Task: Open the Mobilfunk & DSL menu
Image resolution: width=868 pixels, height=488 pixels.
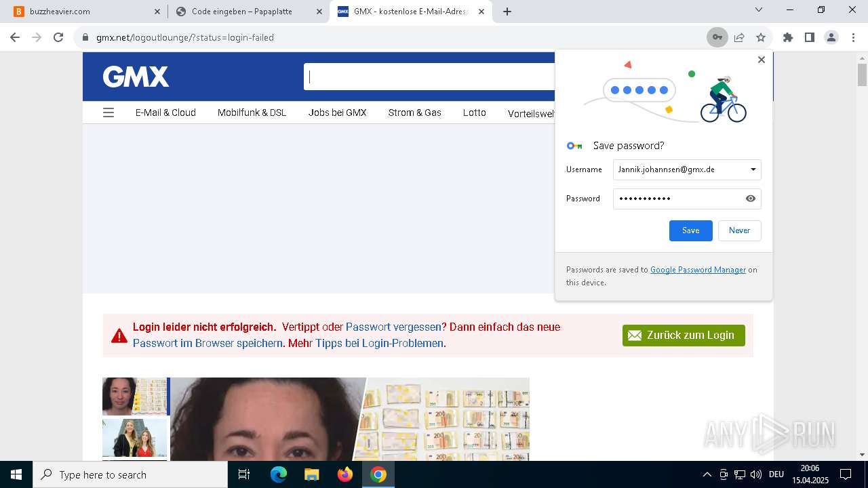Action: click(252, 113)
